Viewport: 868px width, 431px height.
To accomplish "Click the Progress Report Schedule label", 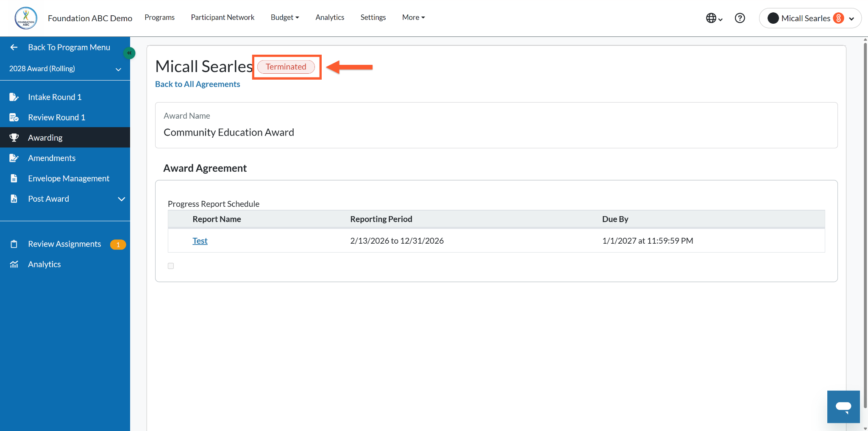I will [x=214, y=204].
